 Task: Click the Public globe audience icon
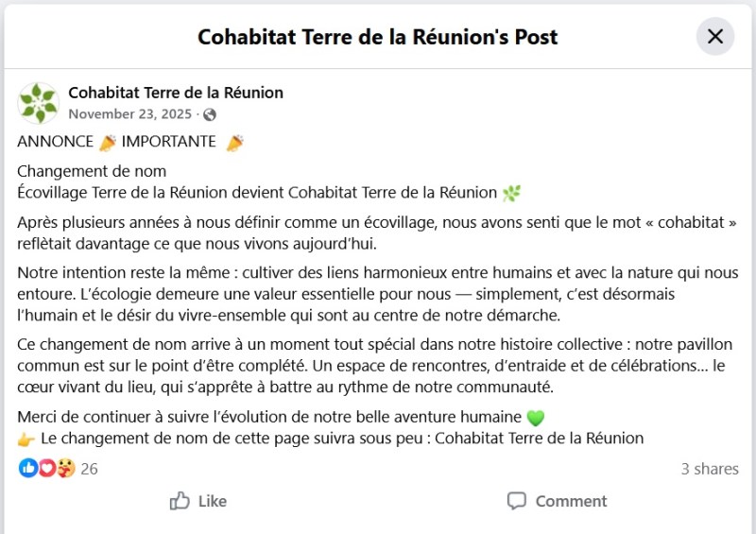210,114
